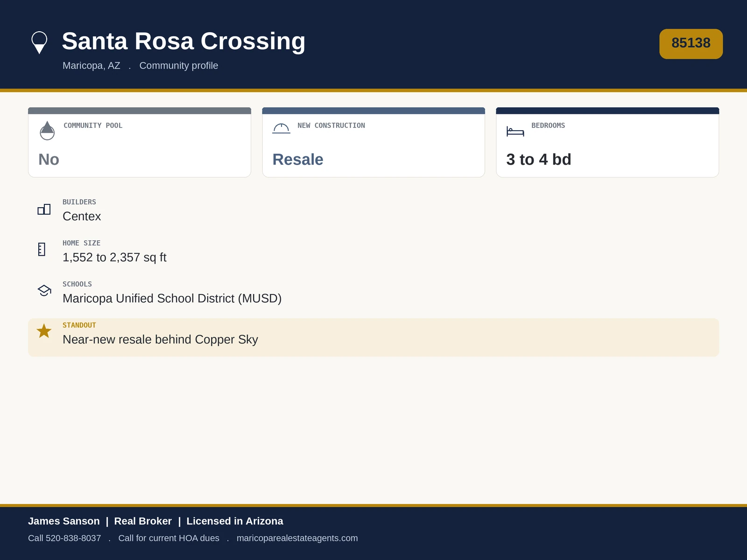The image size is (747, 560).
Task: Click the Maricopa, AZ subtitle text
Action: (x=92, y=66)
